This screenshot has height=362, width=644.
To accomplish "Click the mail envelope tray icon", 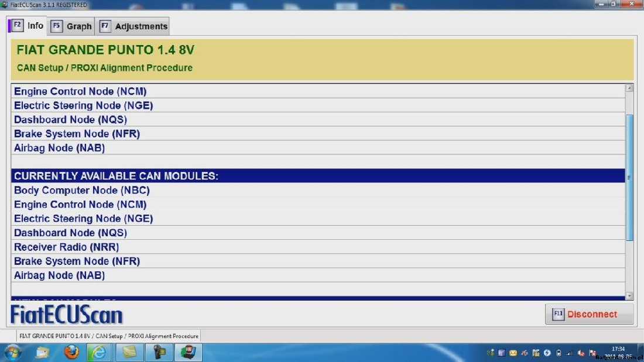I will [513, 353].
